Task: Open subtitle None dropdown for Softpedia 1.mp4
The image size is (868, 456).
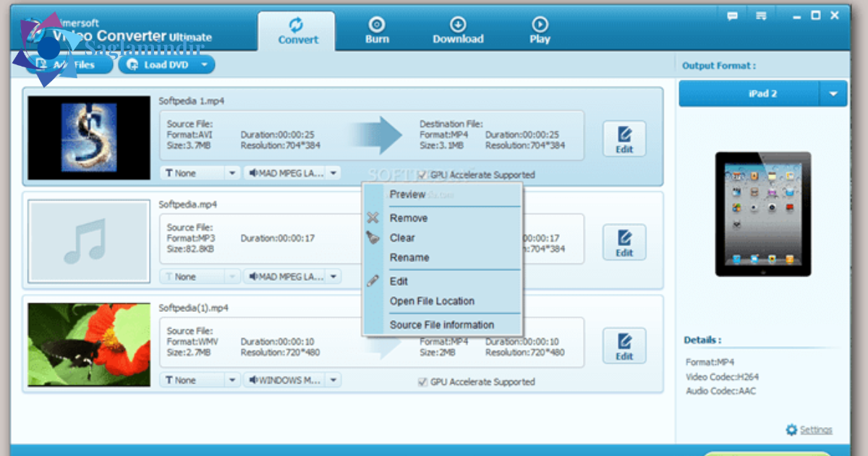Action: click(x=200, y=173)
